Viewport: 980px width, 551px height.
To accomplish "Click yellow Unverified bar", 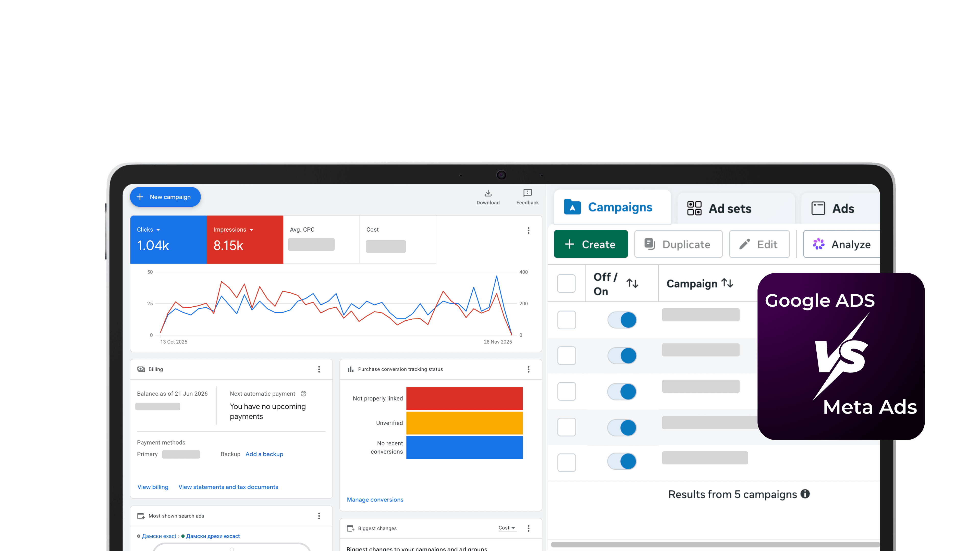I will (464, 423).
